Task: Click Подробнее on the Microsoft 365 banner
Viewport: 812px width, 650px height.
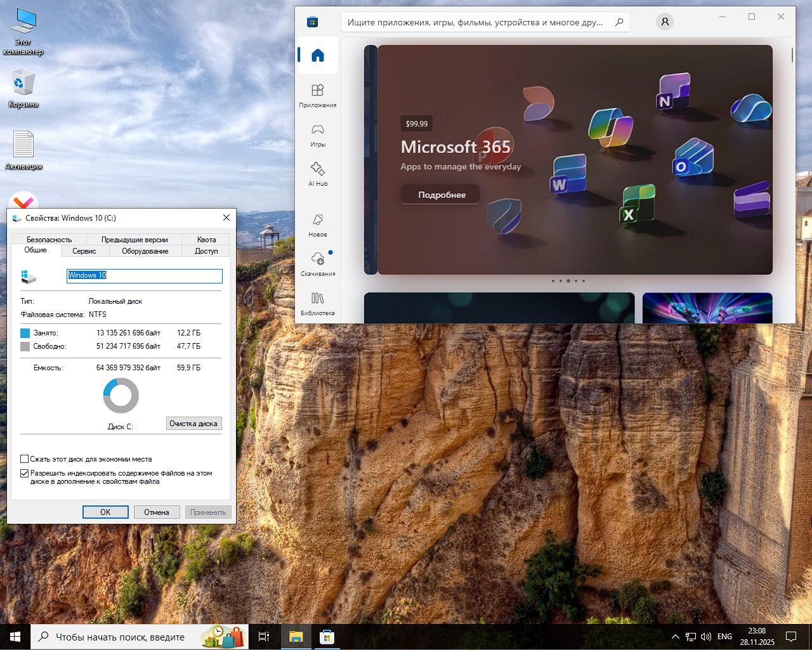Action: pyautogui.click(x=440, y=194)
